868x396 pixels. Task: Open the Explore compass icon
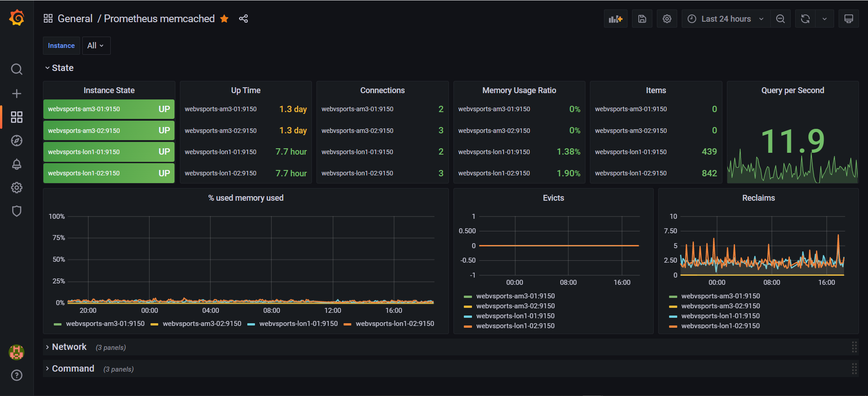coord(17,141)
